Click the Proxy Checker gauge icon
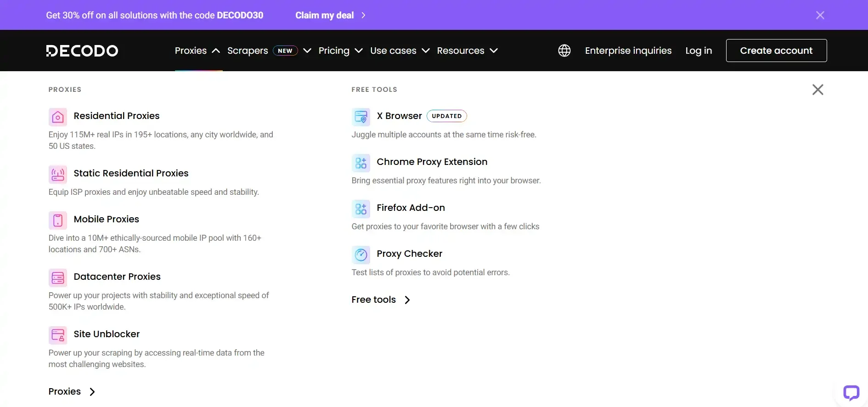This screenshot has width=868, height=407. pyautogui.click(x=361, y=255)
